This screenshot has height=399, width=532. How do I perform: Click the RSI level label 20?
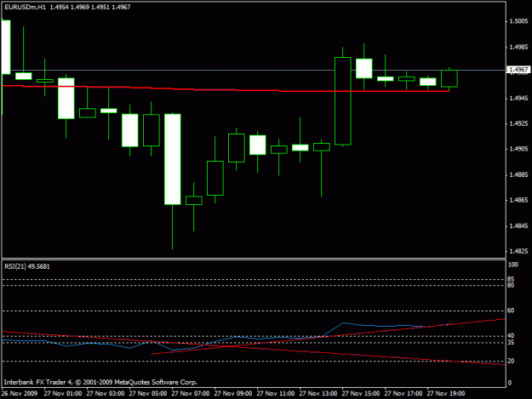[x=511, y=361]
